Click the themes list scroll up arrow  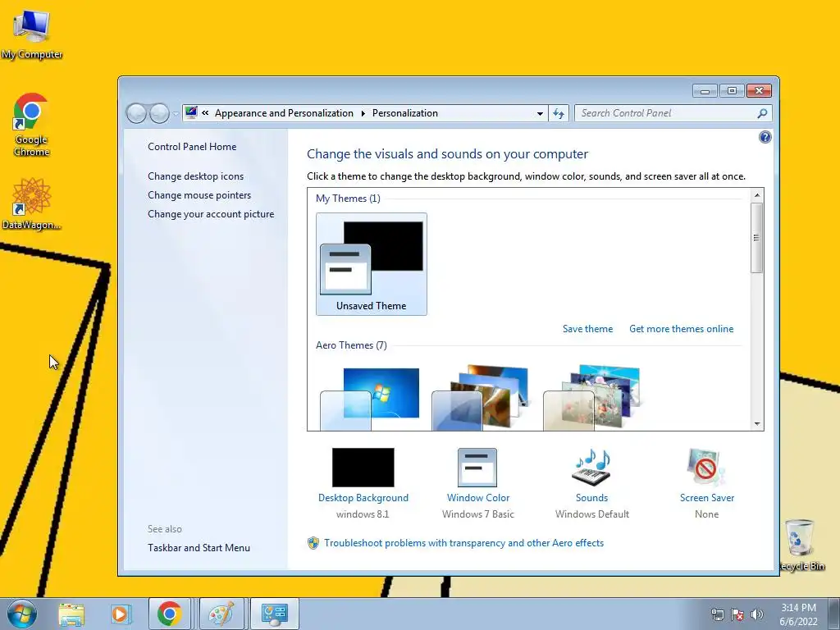[x=757, y=195]
